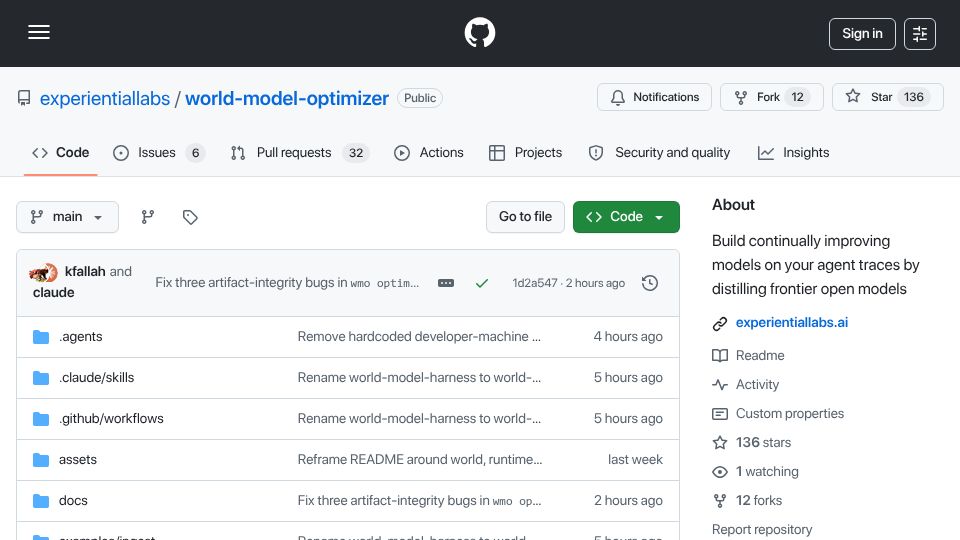Open Custom properties link
Screen dimensions: 960x540
[x=790, y=414]
